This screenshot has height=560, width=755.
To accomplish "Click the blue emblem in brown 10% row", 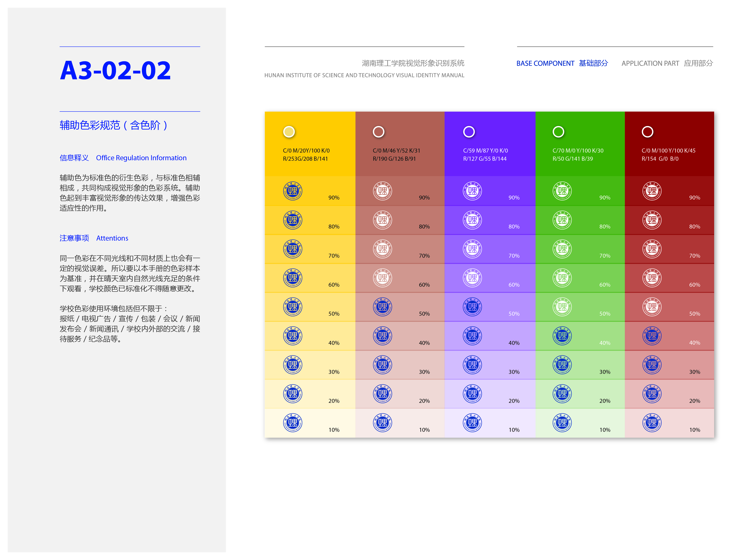I will [x=382, y=423].
